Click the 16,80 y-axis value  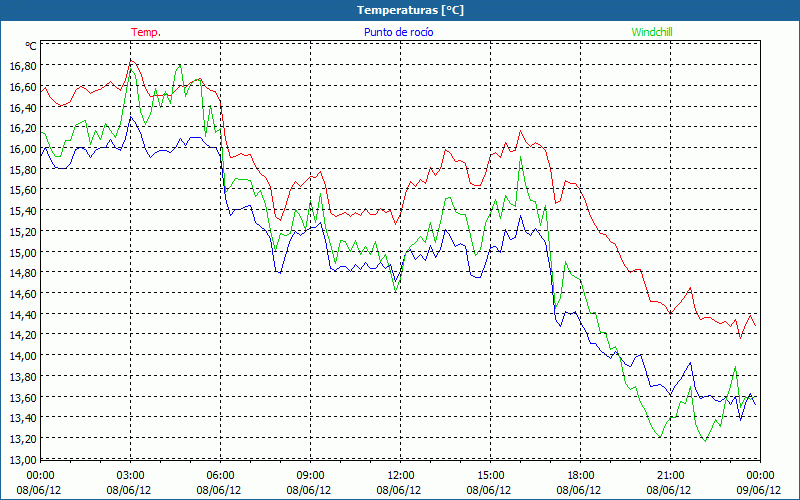pyautogui.click(x=23, y=66)
